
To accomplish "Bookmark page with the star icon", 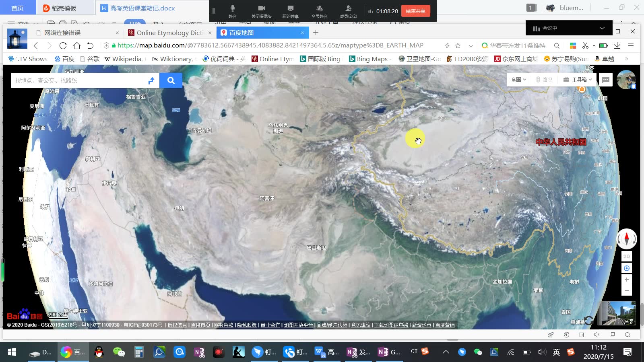I will (x=458, y=45).
